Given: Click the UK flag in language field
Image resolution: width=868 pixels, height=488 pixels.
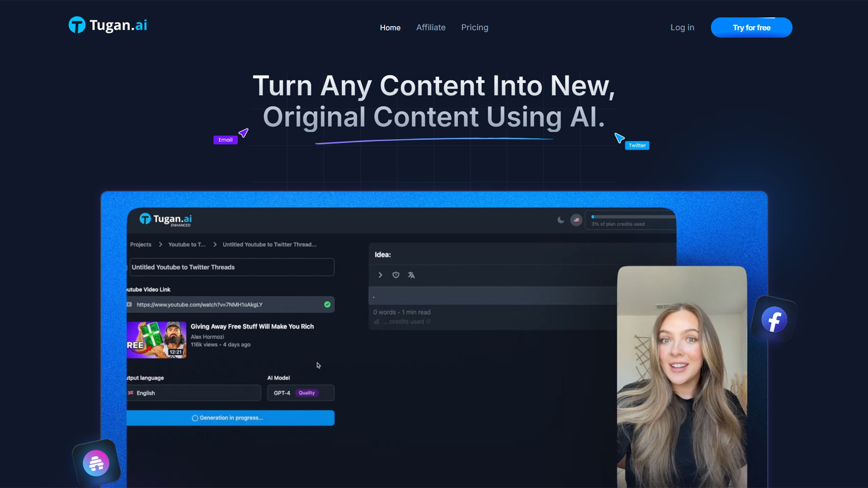Looking at the screenshot, I should pos(131,393).
